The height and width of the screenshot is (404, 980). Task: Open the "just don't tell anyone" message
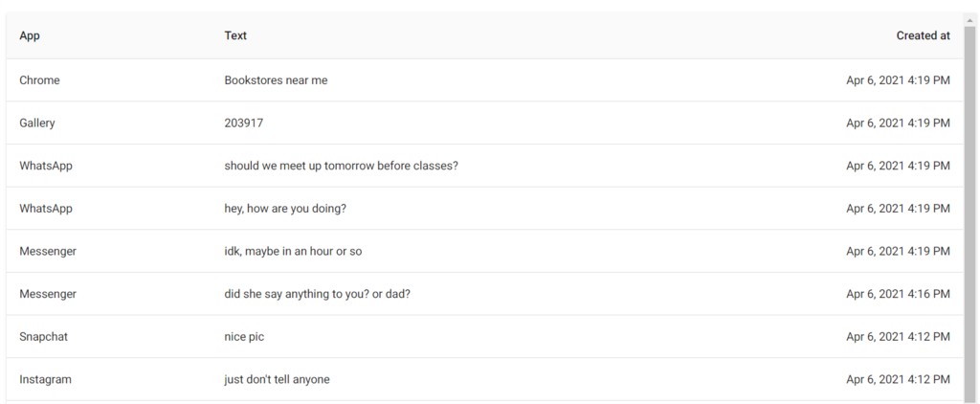(277, 379)
